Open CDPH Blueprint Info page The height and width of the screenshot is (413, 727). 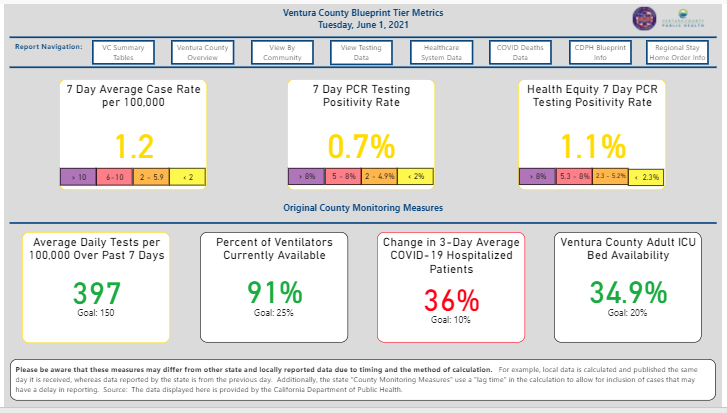600,52
